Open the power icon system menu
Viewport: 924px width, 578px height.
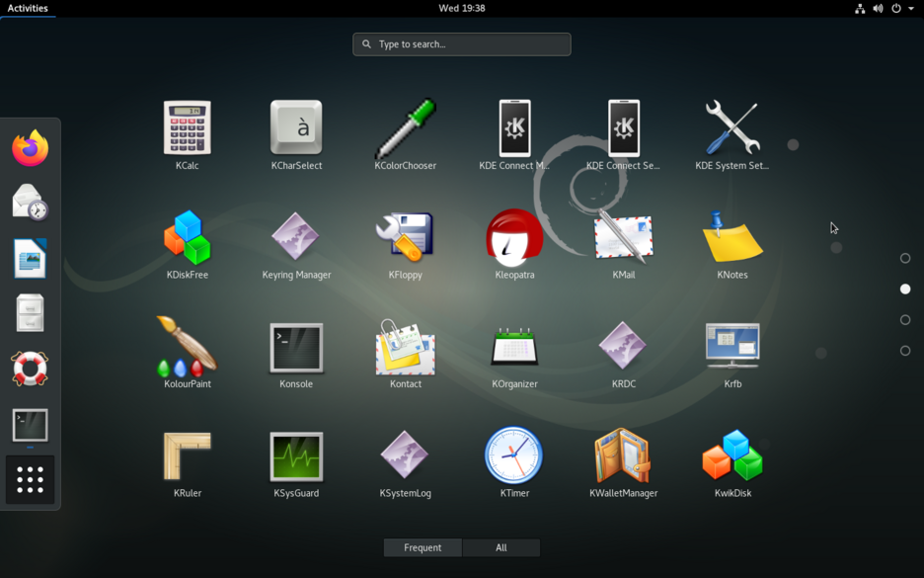click(896, 8)
